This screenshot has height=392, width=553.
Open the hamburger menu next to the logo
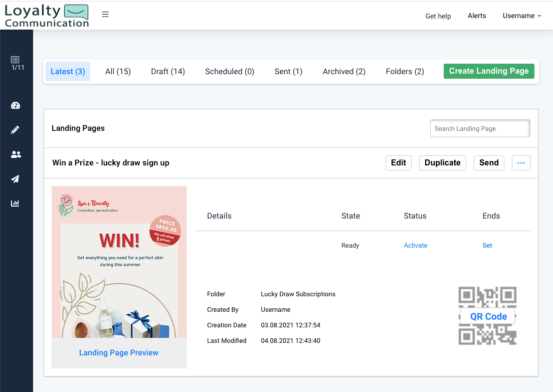[x=105, y=15]
